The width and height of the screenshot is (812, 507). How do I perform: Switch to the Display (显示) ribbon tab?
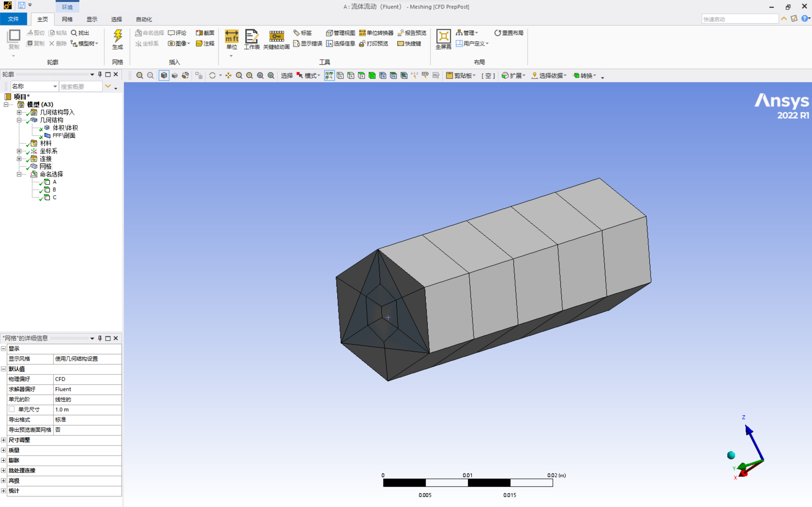click(92, 19)
